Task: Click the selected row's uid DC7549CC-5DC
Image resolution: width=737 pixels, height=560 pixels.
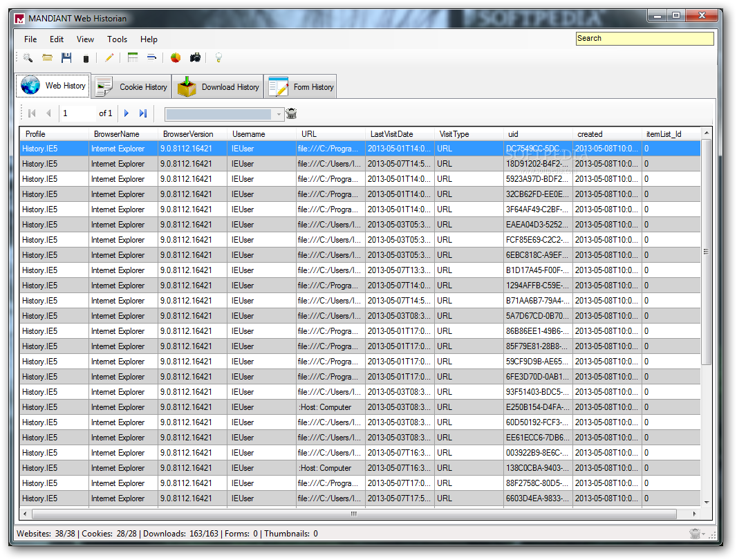Action: (538, 149)
